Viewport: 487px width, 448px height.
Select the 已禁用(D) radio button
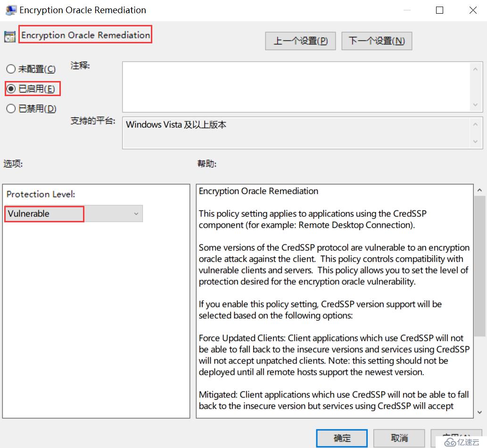coord(31,109)
